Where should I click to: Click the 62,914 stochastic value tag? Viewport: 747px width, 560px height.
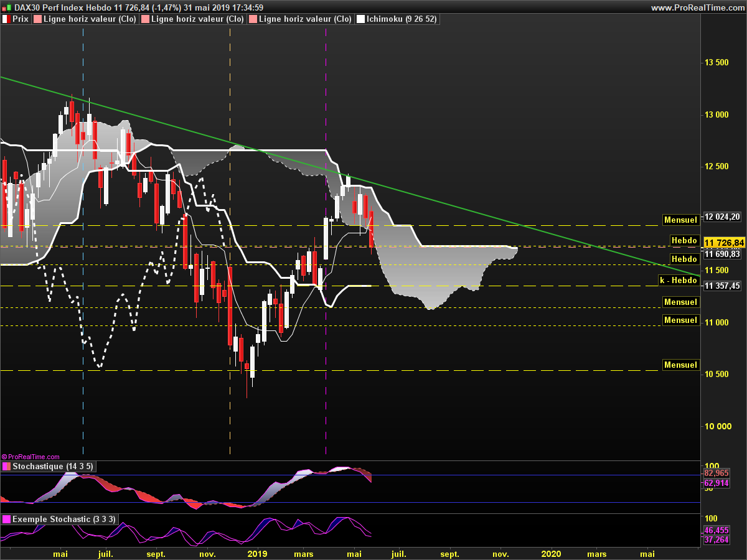[716, 483]
